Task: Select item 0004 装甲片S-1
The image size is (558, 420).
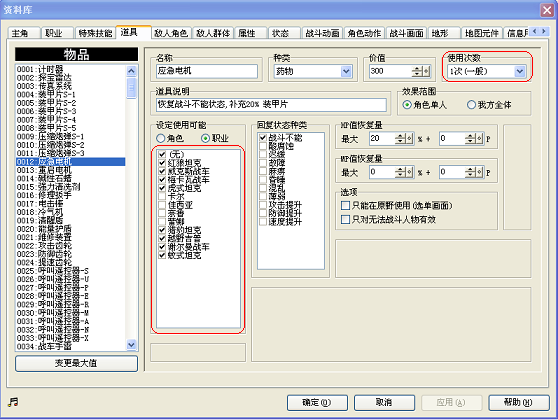Action: click(x=70, y=95)
